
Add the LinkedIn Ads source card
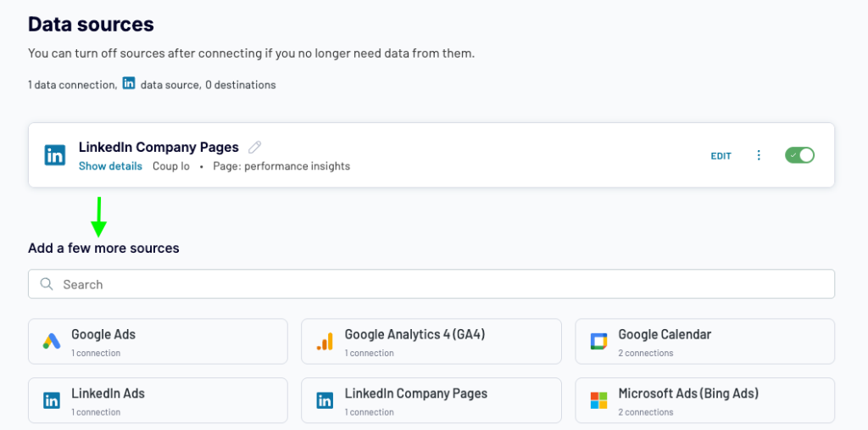(x=158, y=400)
